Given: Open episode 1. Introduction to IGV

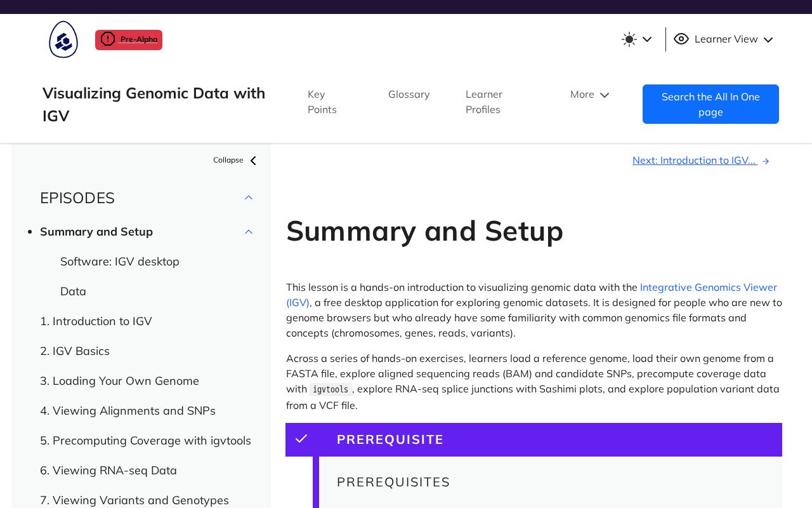Looking at the screenshot, I should [x=96, y=321].
